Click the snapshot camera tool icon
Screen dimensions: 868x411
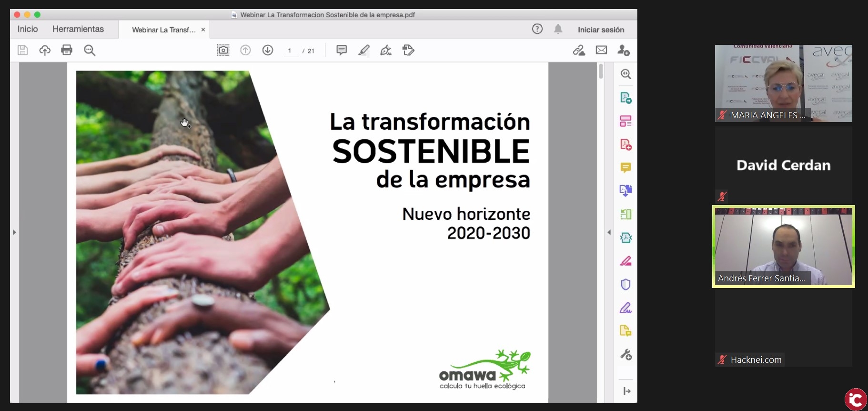point(223,50)
